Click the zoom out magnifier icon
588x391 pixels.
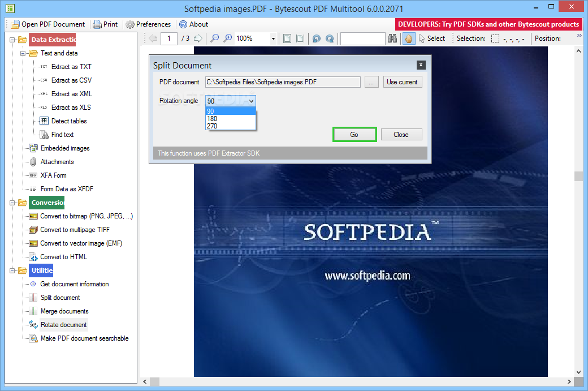(x=214, y=38)
